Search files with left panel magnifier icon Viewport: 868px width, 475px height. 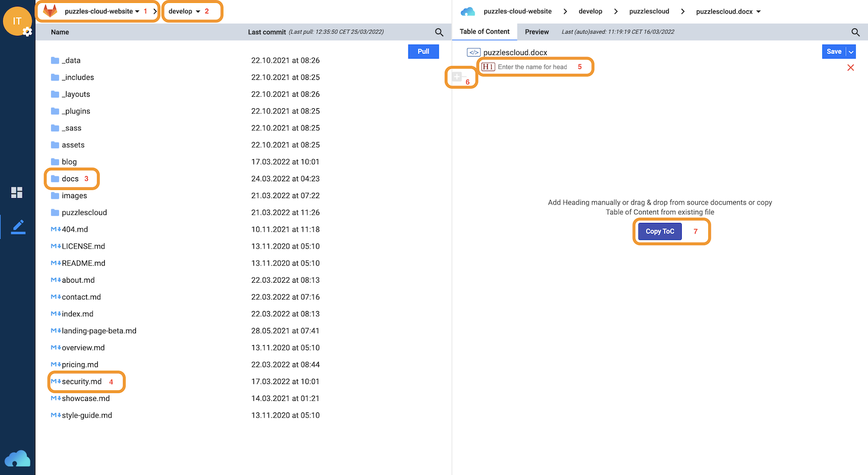tap(439, 32)
